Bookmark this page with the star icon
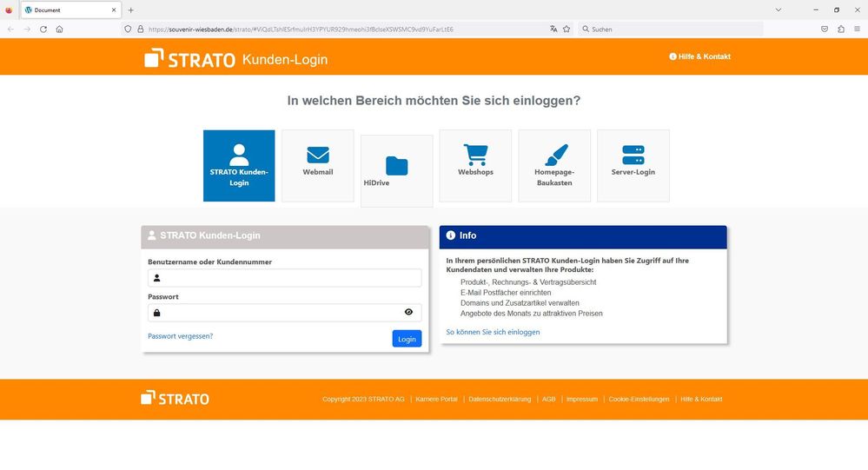 [567, 29]
